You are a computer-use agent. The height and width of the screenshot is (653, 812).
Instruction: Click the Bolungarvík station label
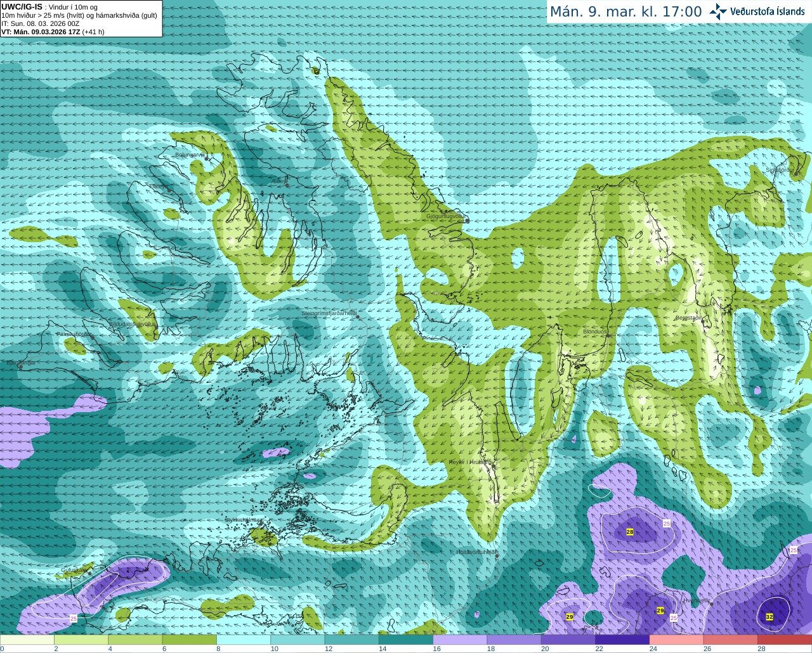point(190,155)
